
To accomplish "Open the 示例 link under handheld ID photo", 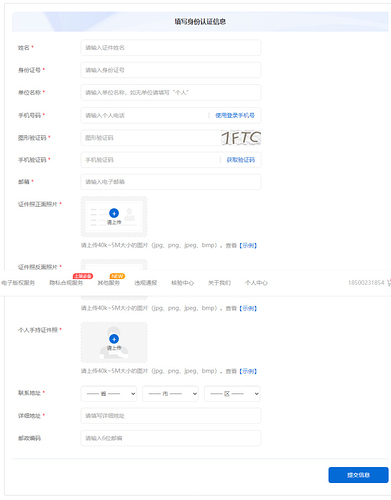I will click(x=248, y=371).
